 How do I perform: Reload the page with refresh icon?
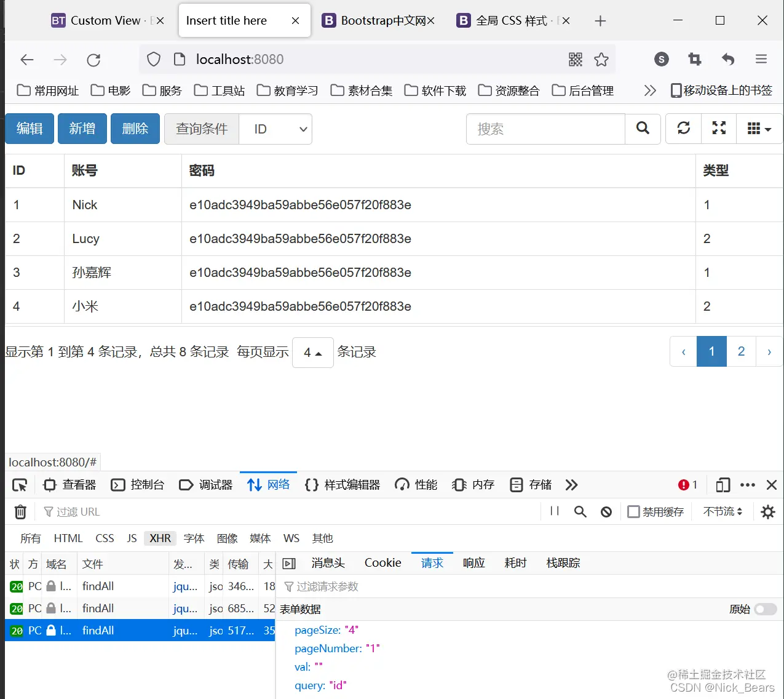(x=93, y=60)
